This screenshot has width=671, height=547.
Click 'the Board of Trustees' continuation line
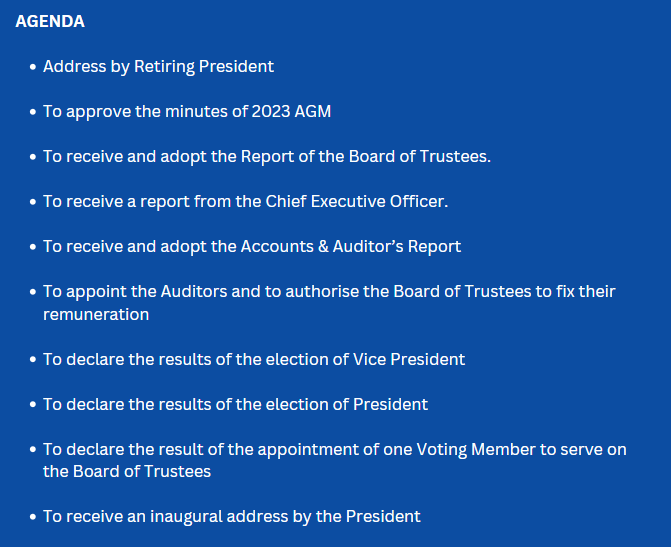127,472
